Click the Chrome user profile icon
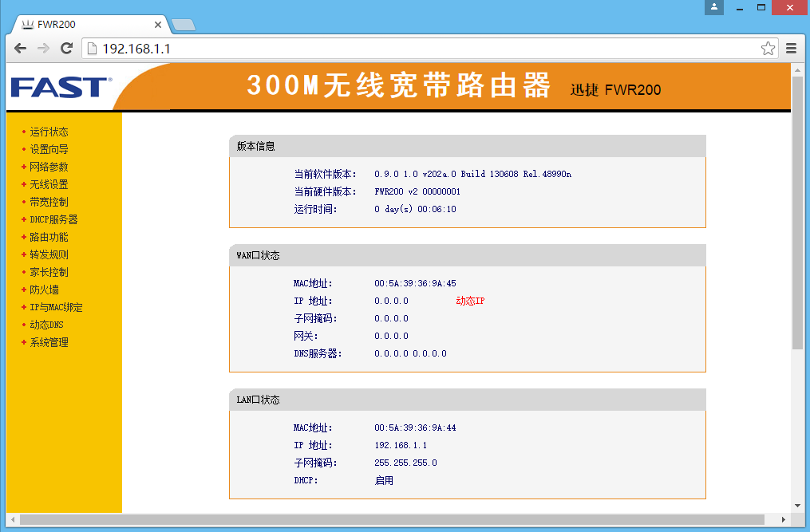This screenshot has width=810, height=532. pyautogui.click(x=714, y=7)
